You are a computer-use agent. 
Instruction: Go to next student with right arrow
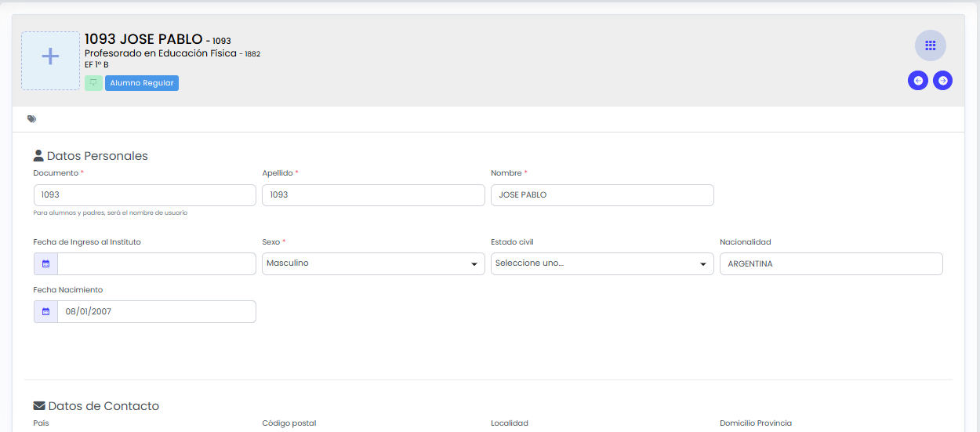pyautogui.click(x=943, y=80)
